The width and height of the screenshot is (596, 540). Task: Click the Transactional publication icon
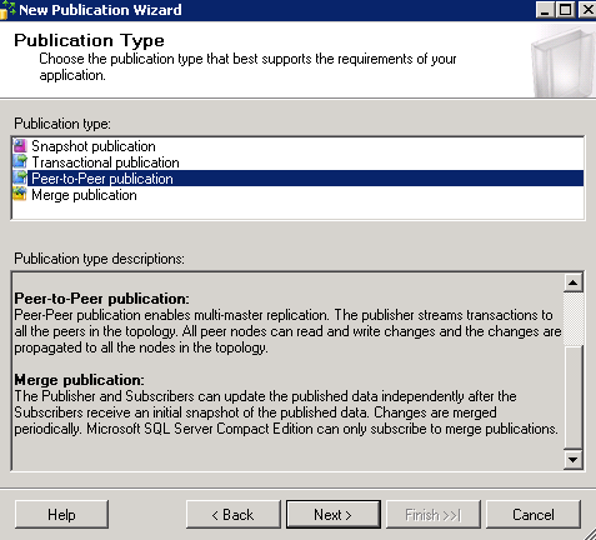click(x=20, y=162)
